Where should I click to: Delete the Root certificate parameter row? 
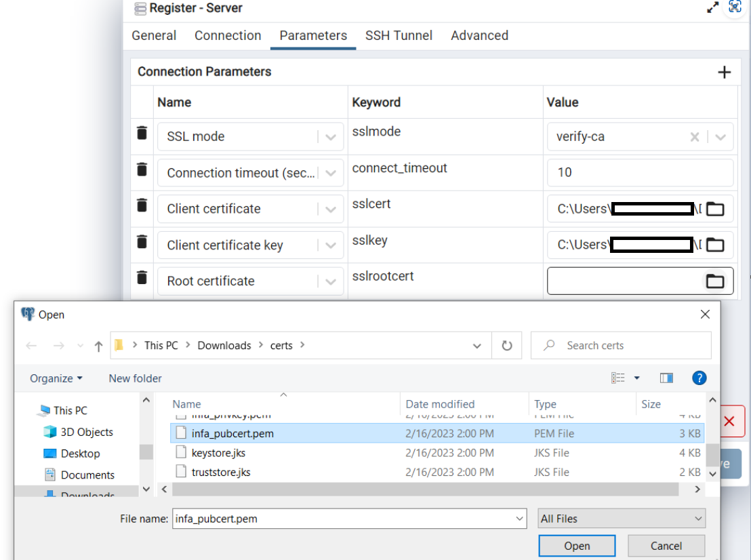(142, 277)
